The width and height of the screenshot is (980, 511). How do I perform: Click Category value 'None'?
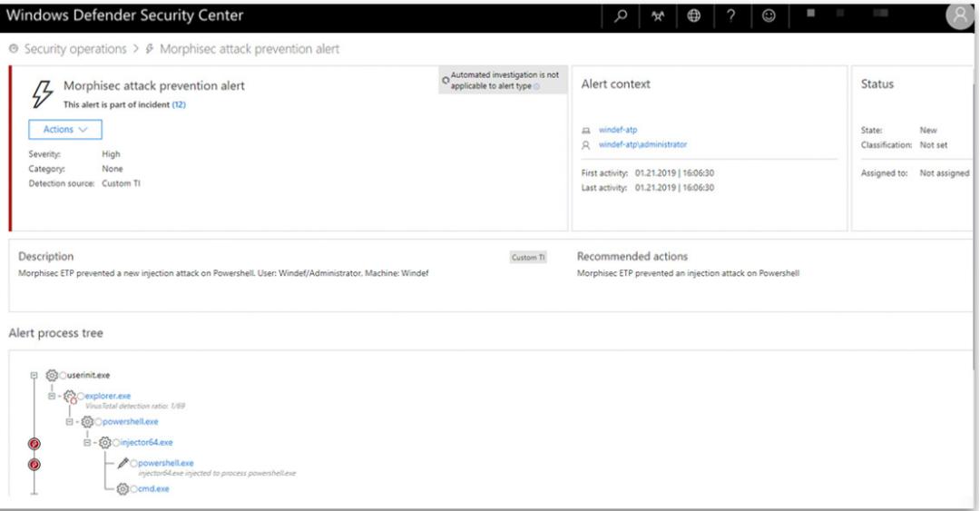[x=113, y=169]
